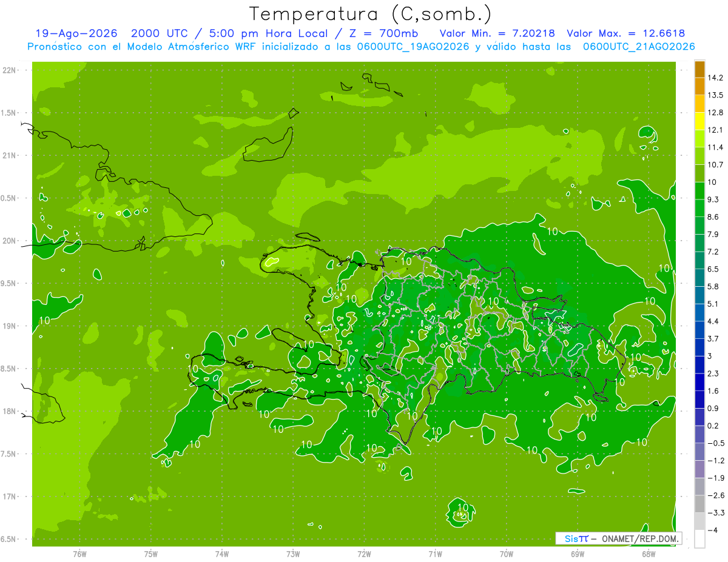Pick the yellow swatch between 12.1 and 12.8
This screenshot has height=562, width=728.
tap(699, 121)
